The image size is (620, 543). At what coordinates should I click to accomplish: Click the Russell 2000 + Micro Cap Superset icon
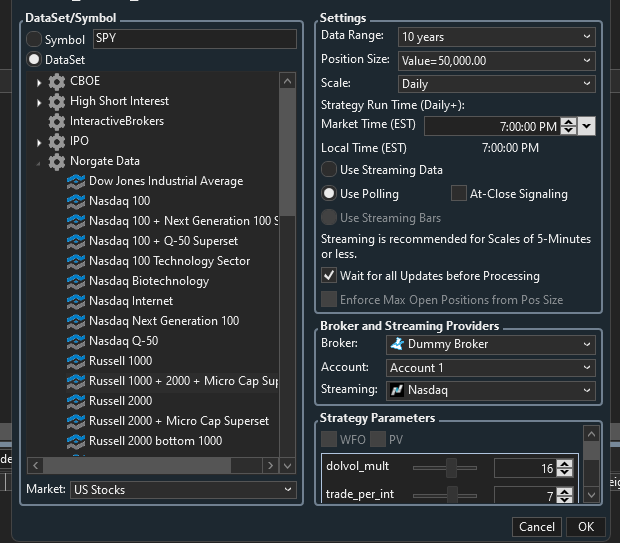(76, 422)
